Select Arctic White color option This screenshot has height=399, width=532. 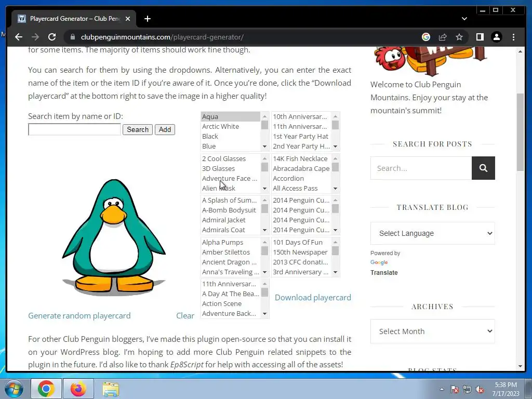(230, 126)
